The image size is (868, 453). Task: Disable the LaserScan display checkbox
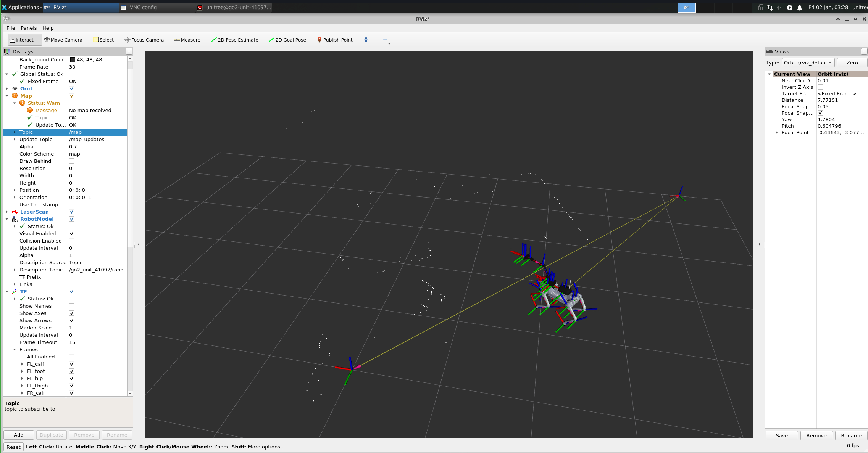(x=72, y=212)
